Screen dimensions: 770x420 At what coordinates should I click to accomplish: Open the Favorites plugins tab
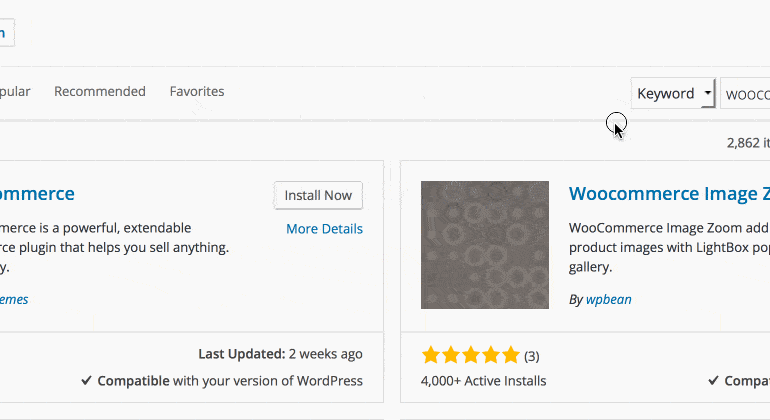(197, 91)
